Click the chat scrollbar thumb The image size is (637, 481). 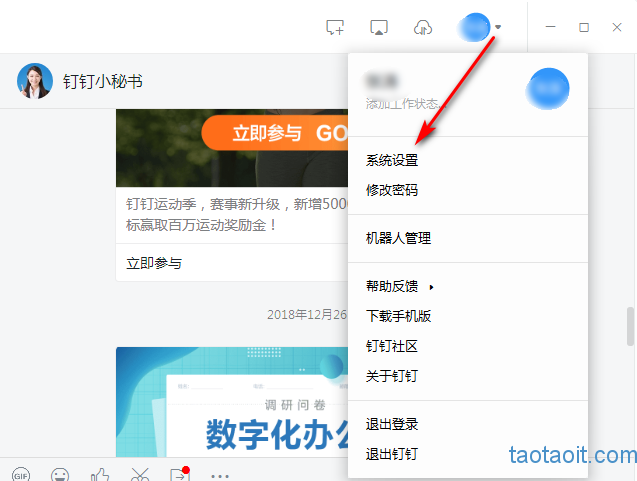630,326
